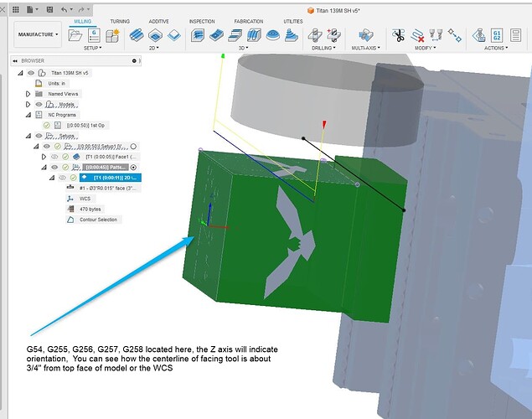The image size is (532, 419).
Task: Create NC Program with the G icon
Action: click(94, 35)
